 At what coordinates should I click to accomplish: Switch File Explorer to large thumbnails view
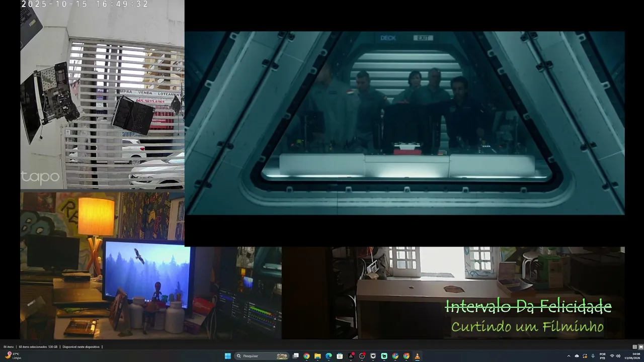click(x=640, y=347)
